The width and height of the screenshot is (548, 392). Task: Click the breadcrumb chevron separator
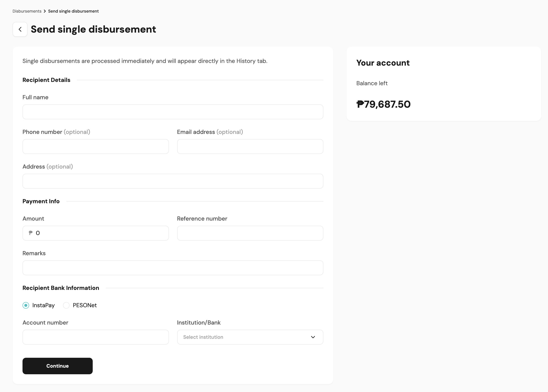pyautogui.click(x=45, y=11)
